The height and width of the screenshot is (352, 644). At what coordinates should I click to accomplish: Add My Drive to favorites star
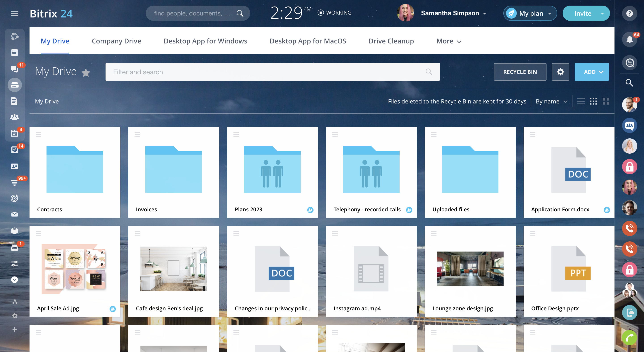click(x=86, y=73)
